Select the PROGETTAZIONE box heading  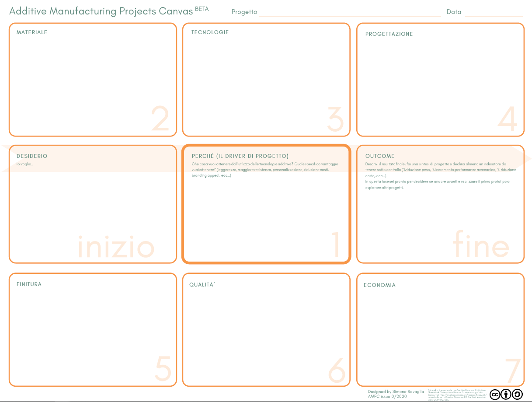(x=389, y=34)
